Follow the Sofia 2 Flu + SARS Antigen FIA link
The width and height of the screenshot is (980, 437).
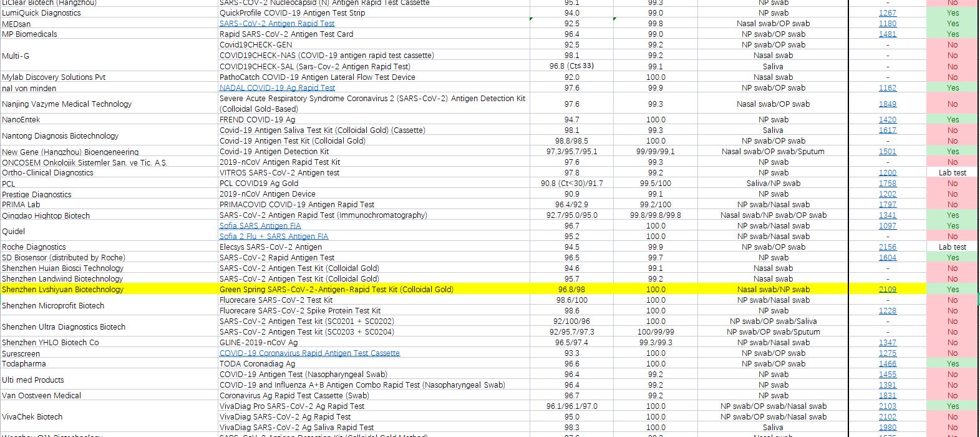click(274, 237)
